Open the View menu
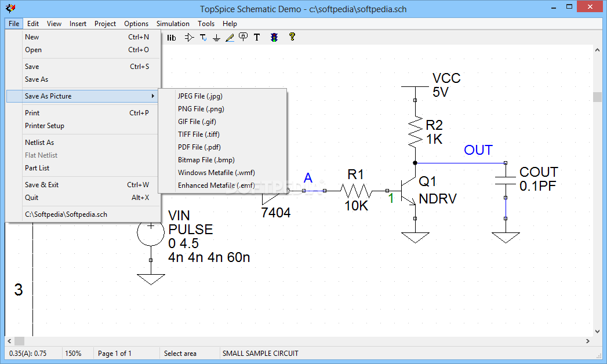This screenshot has height=364, width=607. click(54, 24)
